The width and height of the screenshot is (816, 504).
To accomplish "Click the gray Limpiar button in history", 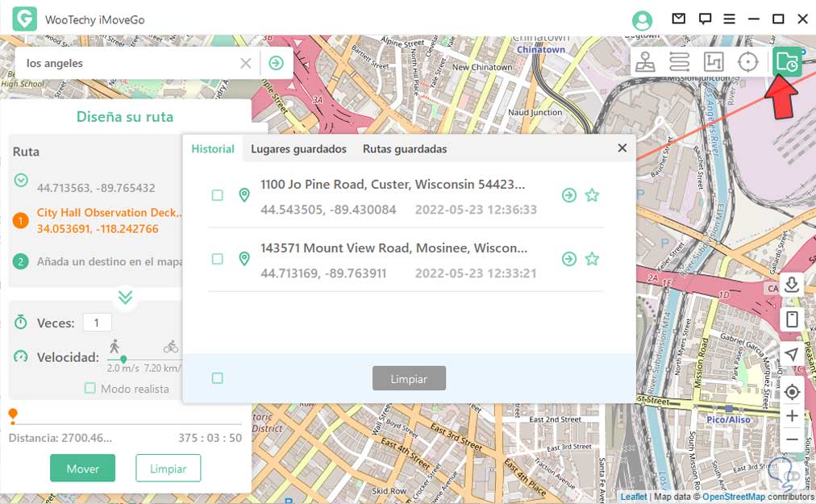I will coord(409,378).
